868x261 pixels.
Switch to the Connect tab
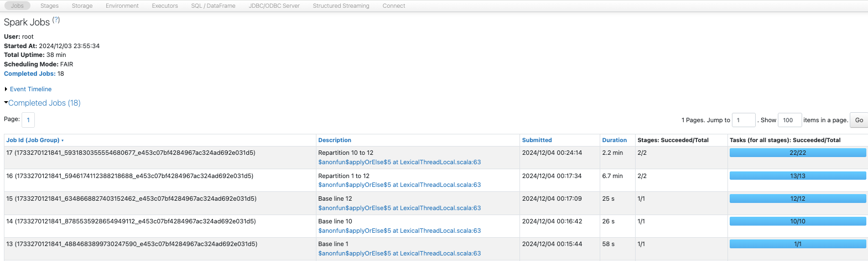click(x=394, y=6)
